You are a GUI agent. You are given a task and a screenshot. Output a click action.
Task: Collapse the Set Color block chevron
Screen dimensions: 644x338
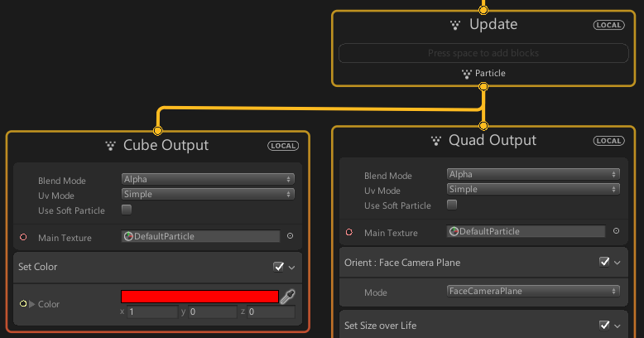click(292, 268)
